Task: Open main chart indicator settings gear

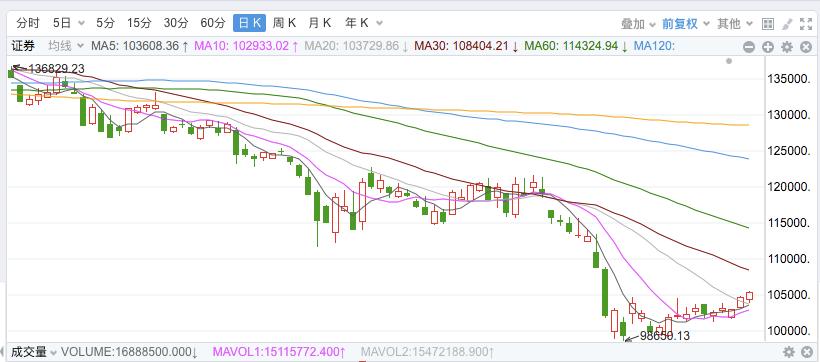Action: click(x=787, y=47)
